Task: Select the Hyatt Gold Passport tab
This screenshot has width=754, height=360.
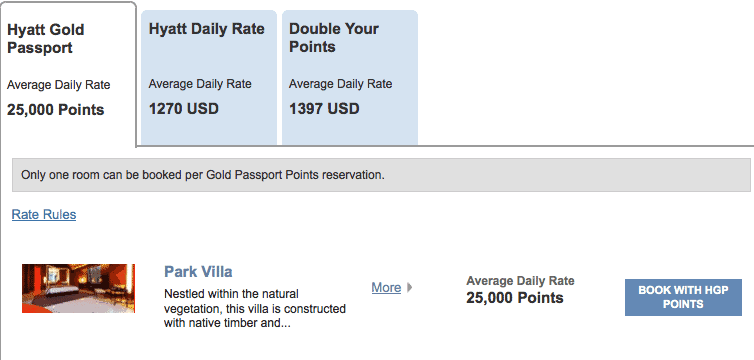Action: tap(68, 74)
